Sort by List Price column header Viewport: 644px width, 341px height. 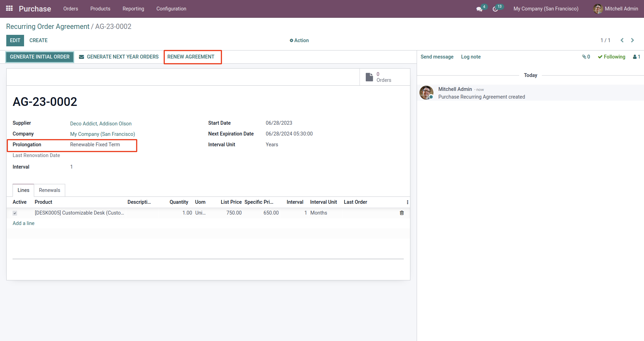pyautogui.click(x=231, y=202)
